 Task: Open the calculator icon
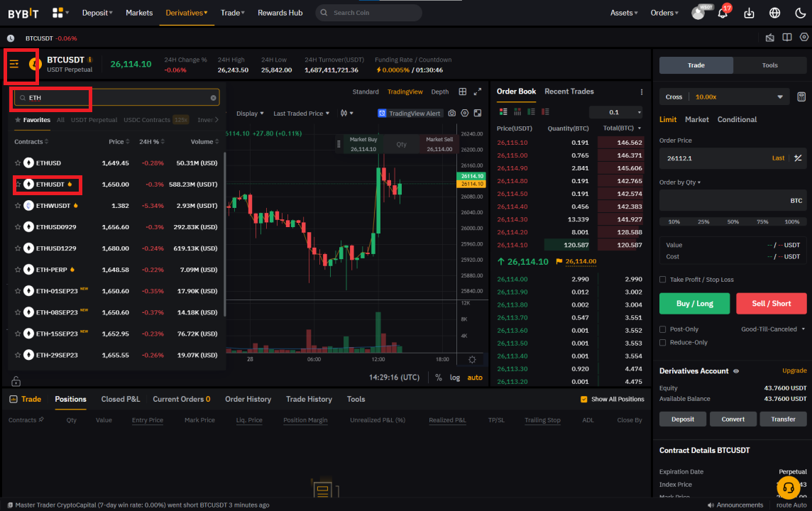point(801,97)
